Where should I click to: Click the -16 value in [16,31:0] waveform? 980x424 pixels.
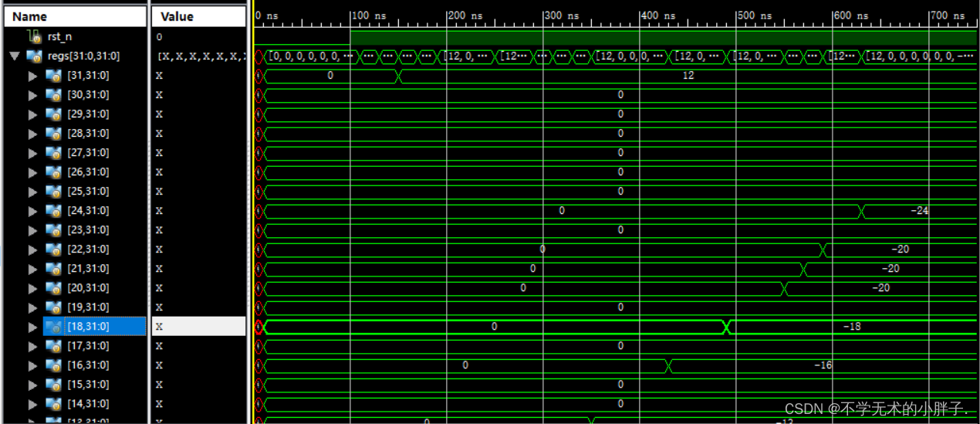(823, 365)
